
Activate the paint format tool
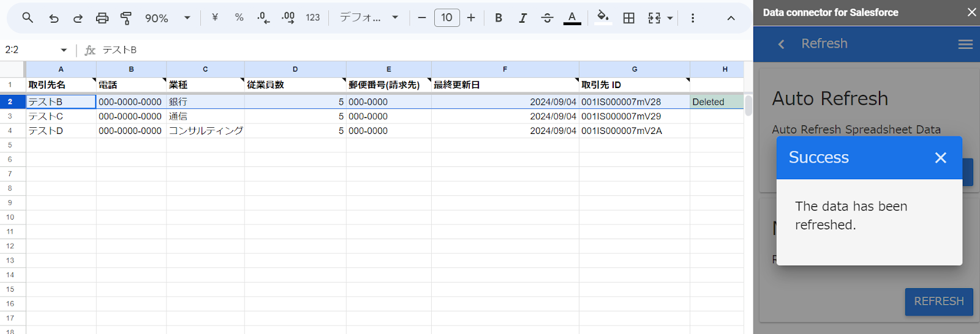tap(126, 18)
